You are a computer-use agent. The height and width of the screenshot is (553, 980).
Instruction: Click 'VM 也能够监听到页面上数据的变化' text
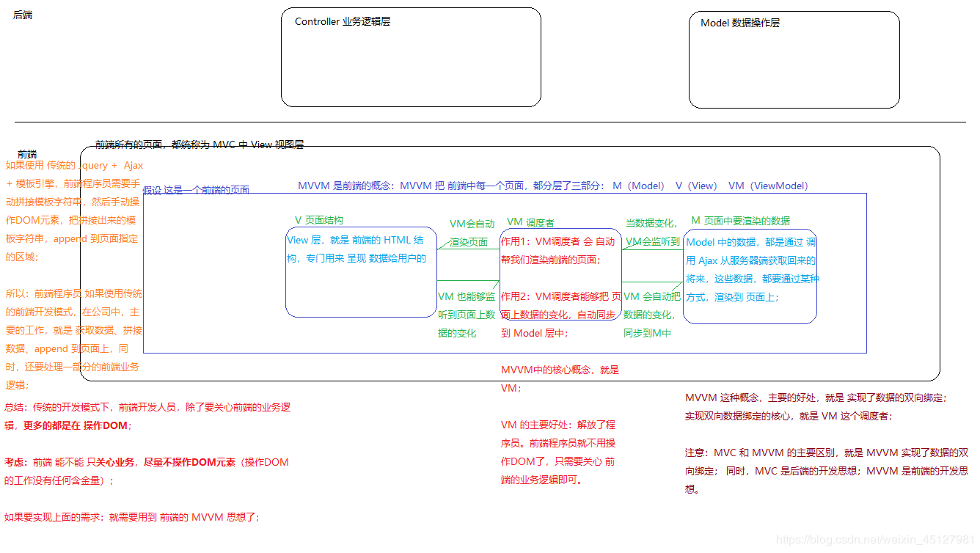tap(467, 315)
